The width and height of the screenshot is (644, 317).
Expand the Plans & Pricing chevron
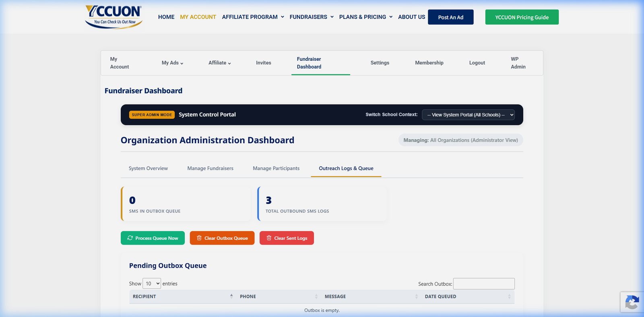coord(391,17)
